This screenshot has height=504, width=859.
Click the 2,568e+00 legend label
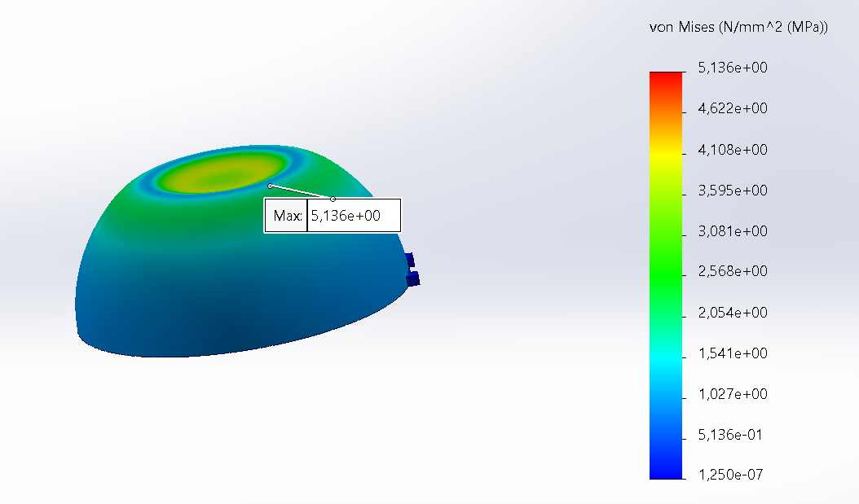pyautogui.click(x=733, y=271)
